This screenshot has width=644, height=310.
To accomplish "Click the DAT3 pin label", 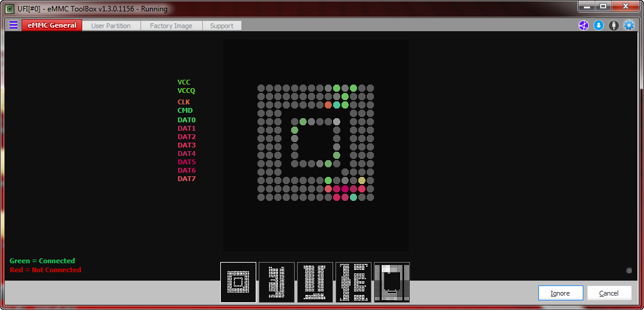I will pos(187,145).
